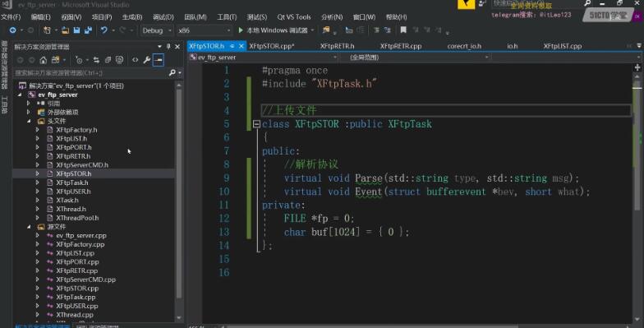Open the 全局范围 navigation dropdown
Screen dimensions: 644x328
coord(415,58)
